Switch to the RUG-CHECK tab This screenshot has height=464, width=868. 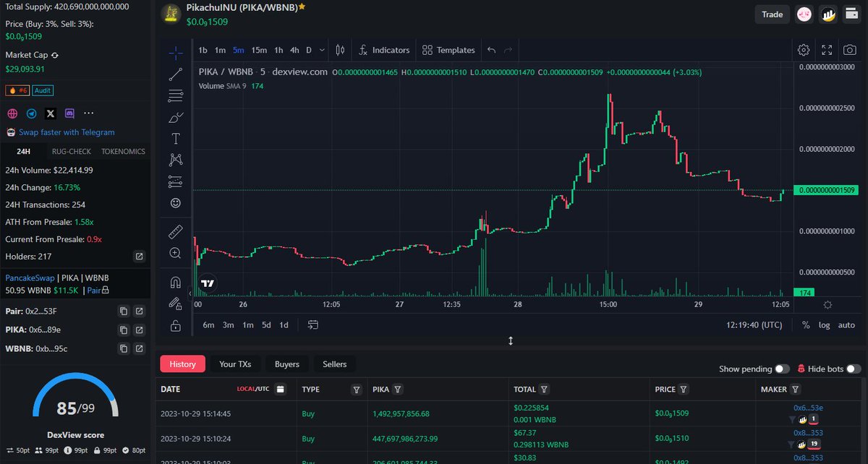[71, 152]
